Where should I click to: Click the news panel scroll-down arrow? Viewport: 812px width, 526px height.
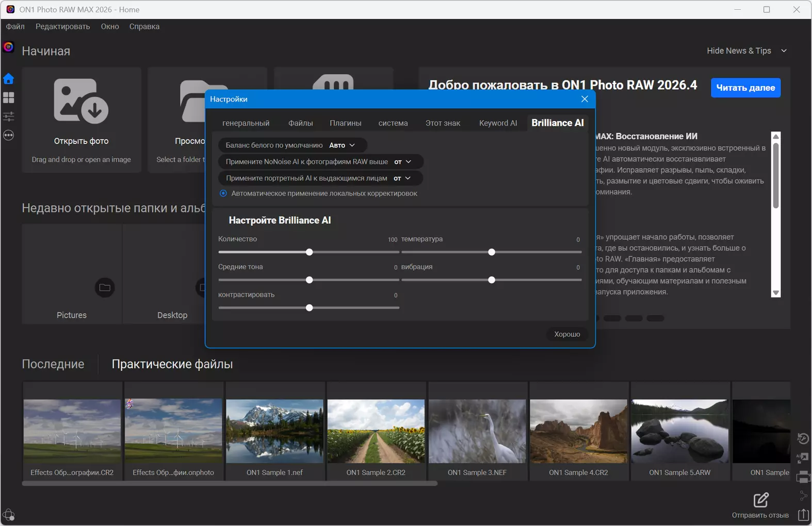coord(775,292)
